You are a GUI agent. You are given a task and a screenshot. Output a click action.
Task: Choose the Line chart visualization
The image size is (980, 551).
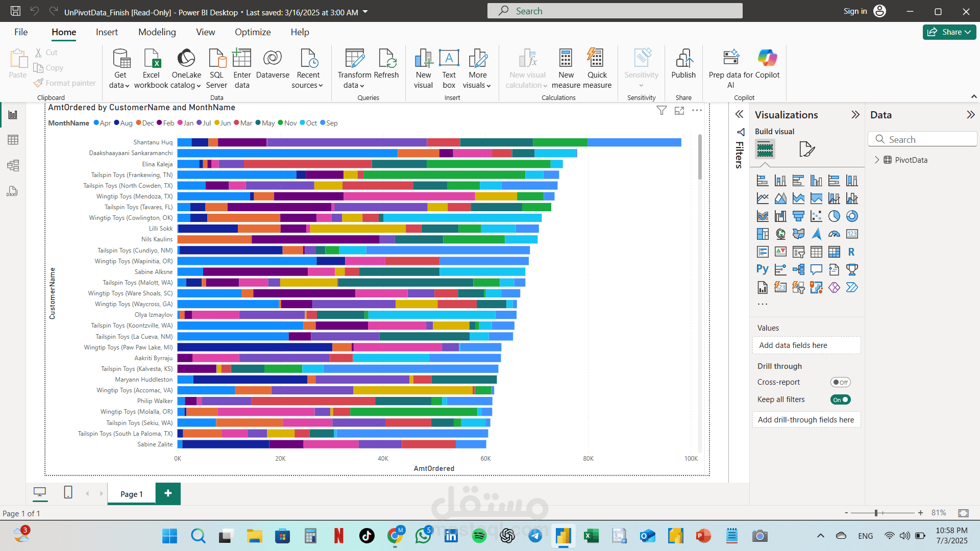click(763, 198)
